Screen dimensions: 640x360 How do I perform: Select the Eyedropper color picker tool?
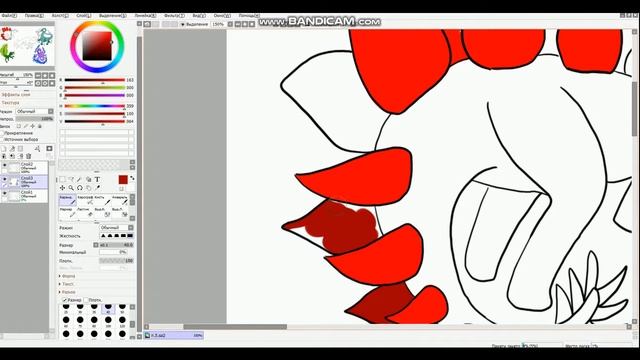(x=97, y=188)
